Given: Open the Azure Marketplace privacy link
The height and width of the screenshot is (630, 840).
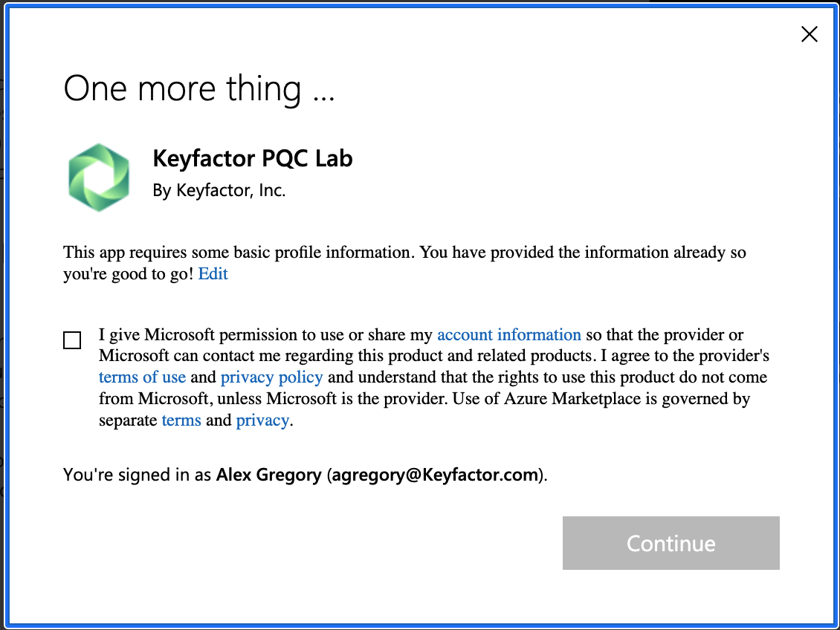Looking at the screenshot, I should 262,420.
